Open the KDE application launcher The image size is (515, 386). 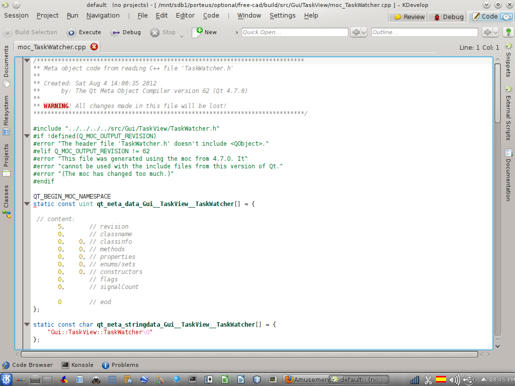click(6, 379)
